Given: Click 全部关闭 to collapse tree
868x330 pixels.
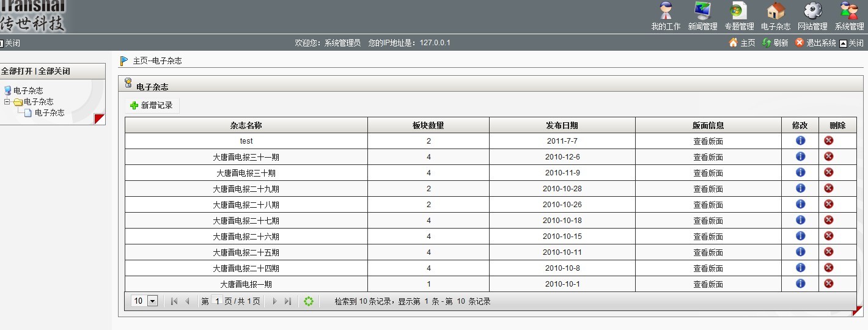Looking at the screenshot, I should pyautogui.click(x=54, y=71).
